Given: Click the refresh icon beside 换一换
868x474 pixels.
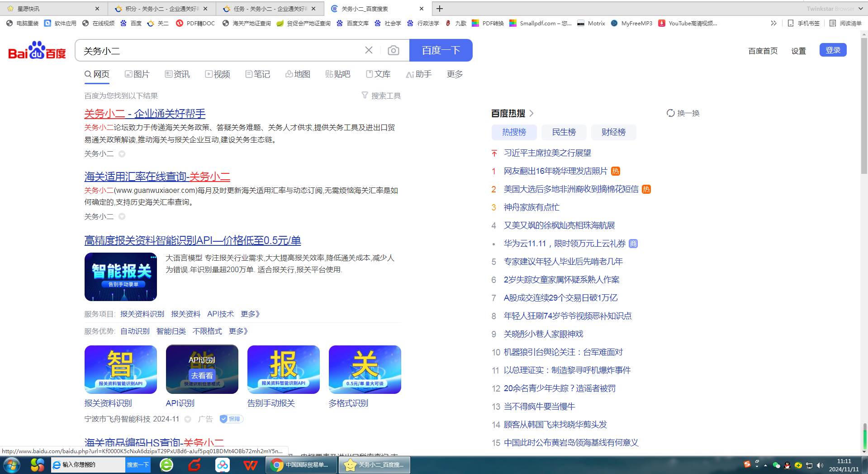Looking at the screenshot, I should 670,113.
